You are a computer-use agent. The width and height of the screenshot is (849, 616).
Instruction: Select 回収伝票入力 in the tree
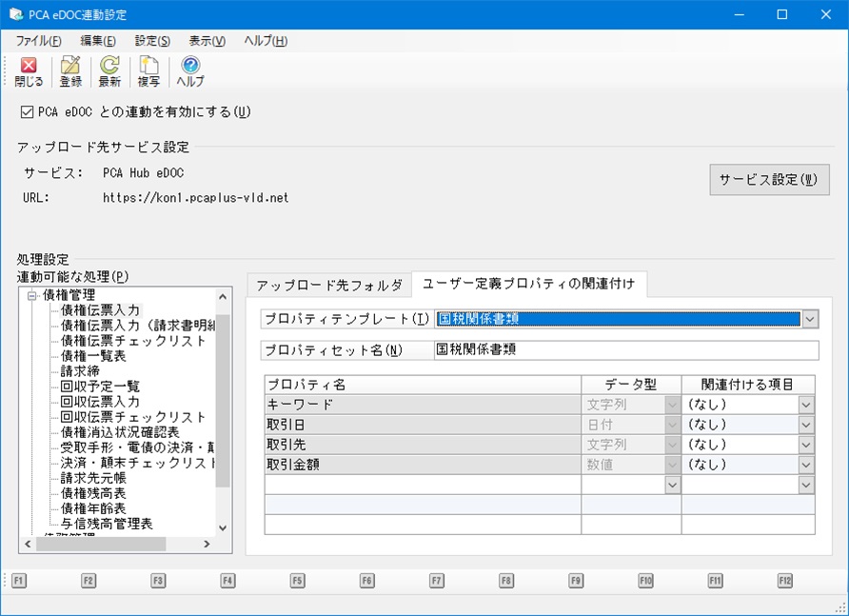pyautogui.click(x=100, y=402)
